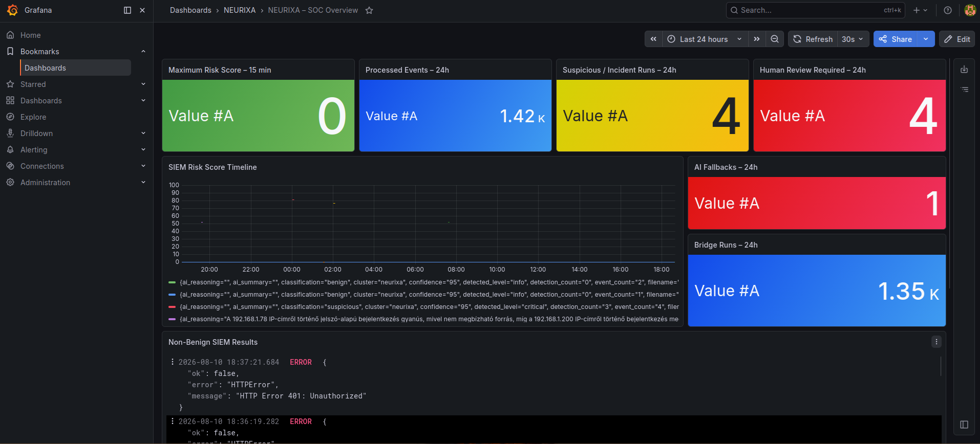Screen dimensions: 980x444
Task: Open log row menu for 18:36:19.282
Action: pyautogui.click(x=173, y=421)
